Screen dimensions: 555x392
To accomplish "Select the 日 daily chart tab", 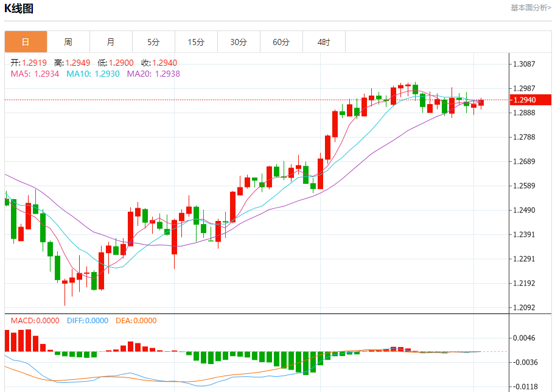I will (26, 42).
